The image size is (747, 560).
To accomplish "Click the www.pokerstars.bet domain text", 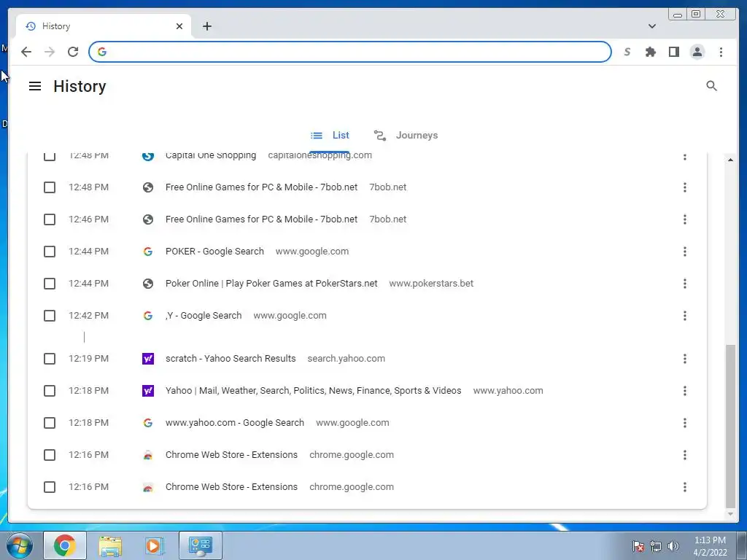I will tap(431, 284).
